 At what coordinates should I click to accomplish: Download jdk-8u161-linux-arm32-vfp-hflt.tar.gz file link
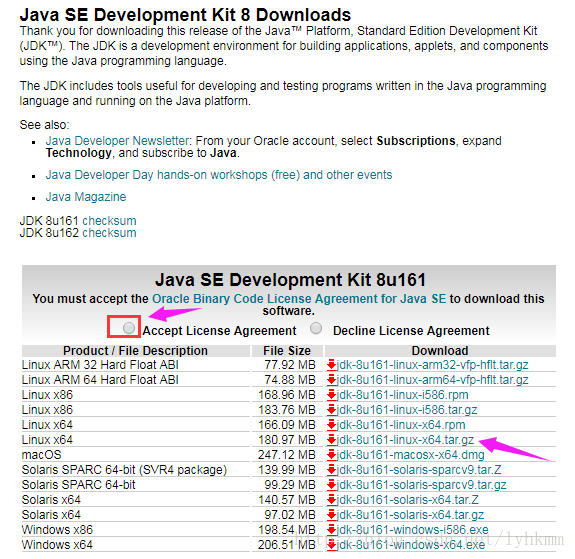pyautogui.click(x=433, y=365)
